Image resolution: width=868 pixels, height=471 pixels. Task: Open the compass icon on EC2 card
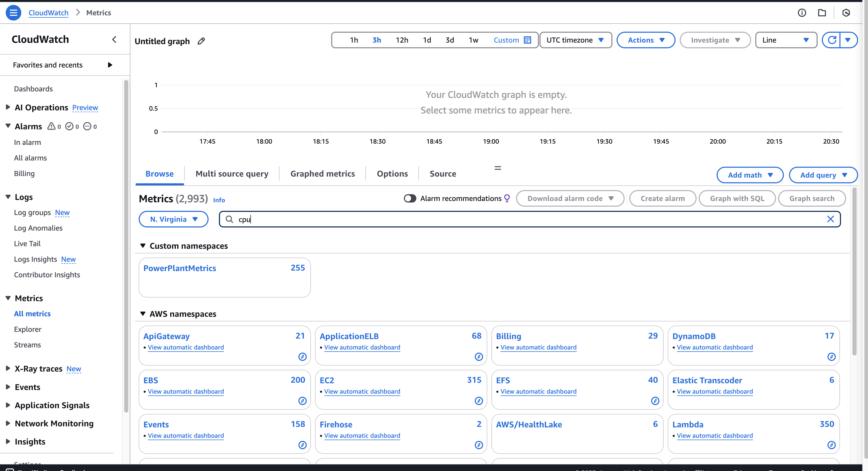[479, 401]
